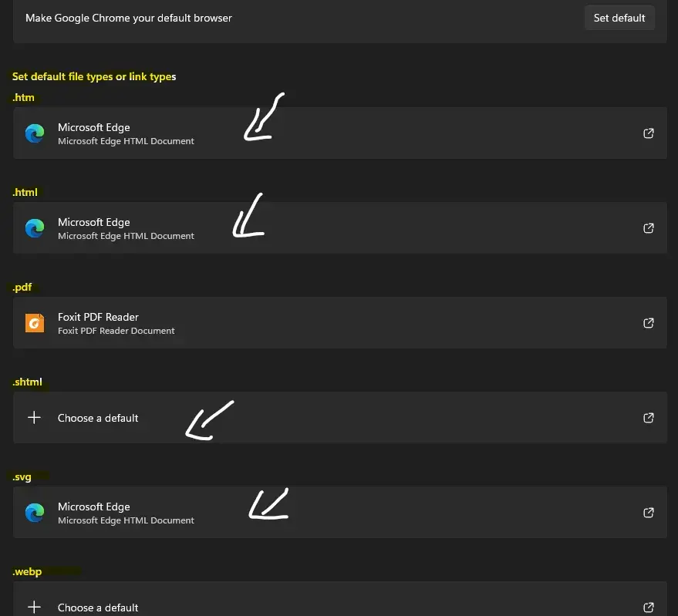Click the Microsoft Edge icon under .svg
The width and height of the screenshot is (678, 616).
[x=35, y=513]
